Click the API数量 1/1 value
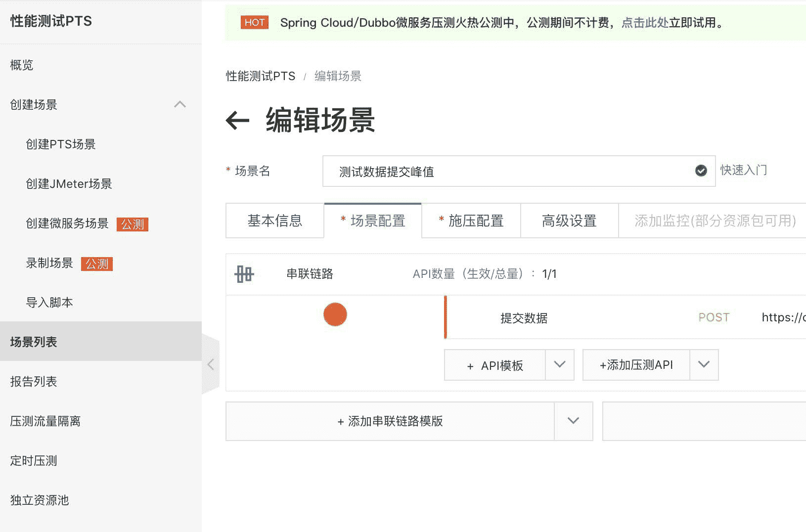This screenshot has height=532, width=806. click(x=549, y=274)
